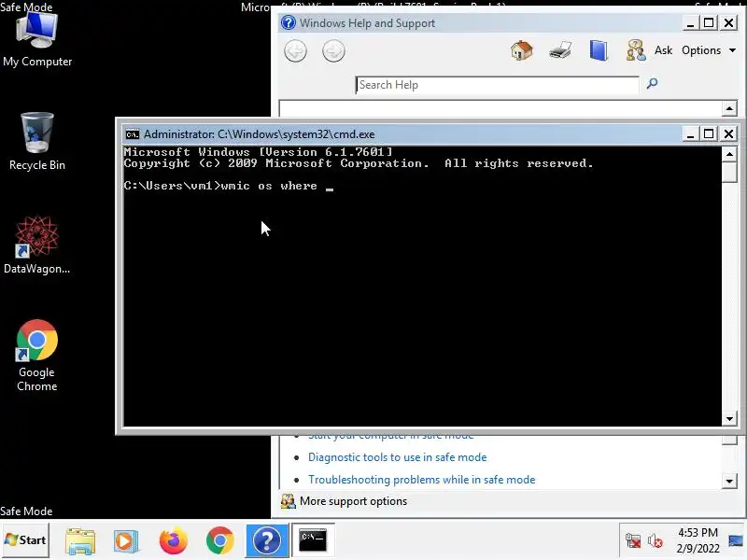Click the network disconnected tray icon
Viewport: 747px width, 560px height.
click(x=633, y=541)
